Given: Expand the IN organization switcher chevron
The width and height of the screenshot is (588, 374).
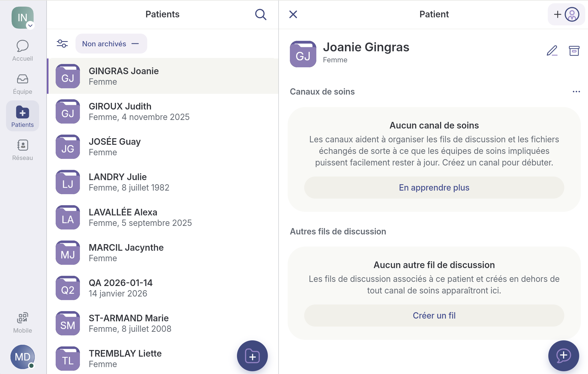Looking at the screenshot, I should [x=30, y=26].
